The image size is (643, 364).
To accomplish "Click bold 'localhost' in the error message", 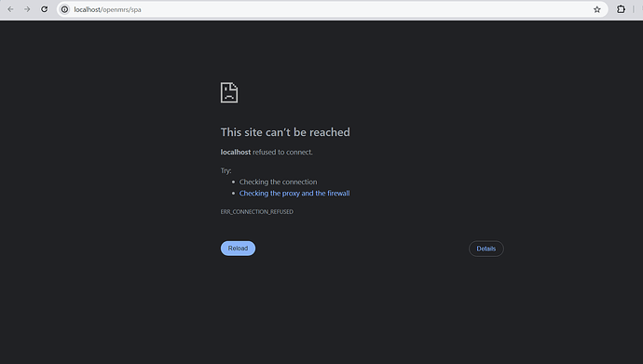I will click(x=236, y=152).
